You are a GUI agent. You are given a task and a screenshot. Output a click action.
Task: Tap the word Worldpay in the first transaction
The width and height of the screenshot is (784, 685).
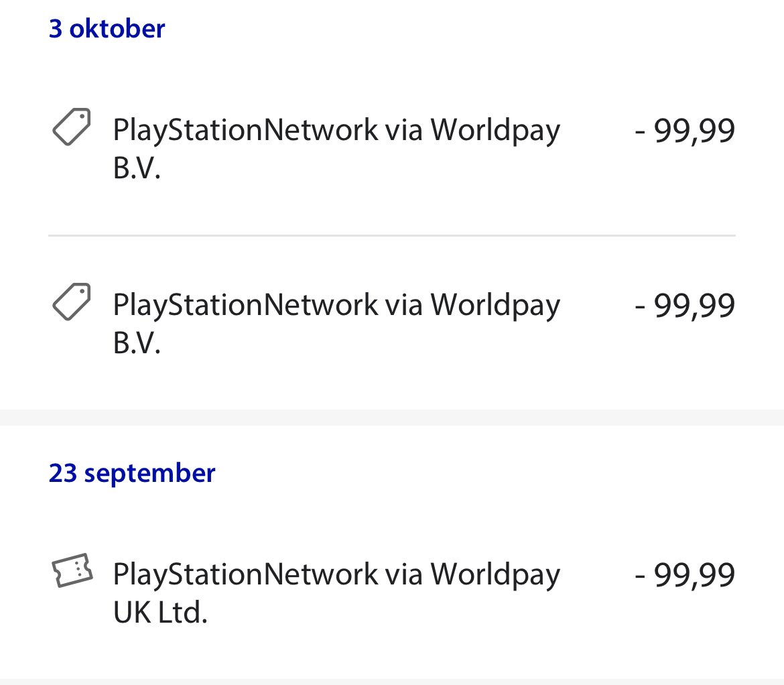[x=495, y=131]
